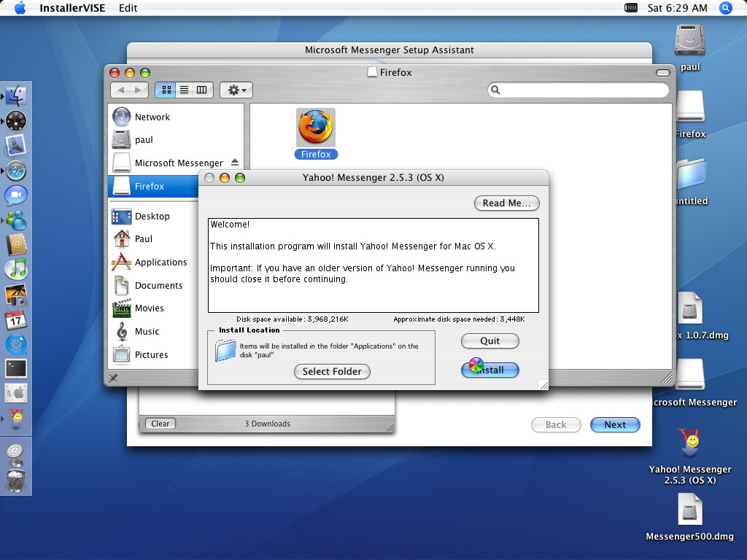Viewport: 747px width, 560px height.
Task: Select paul hard drive on desktop
Action: point(690,39)
